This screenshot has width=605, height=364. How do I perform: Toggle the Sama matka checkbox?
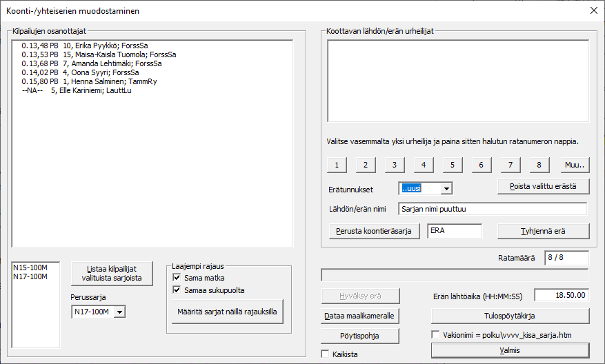point(178,277)
